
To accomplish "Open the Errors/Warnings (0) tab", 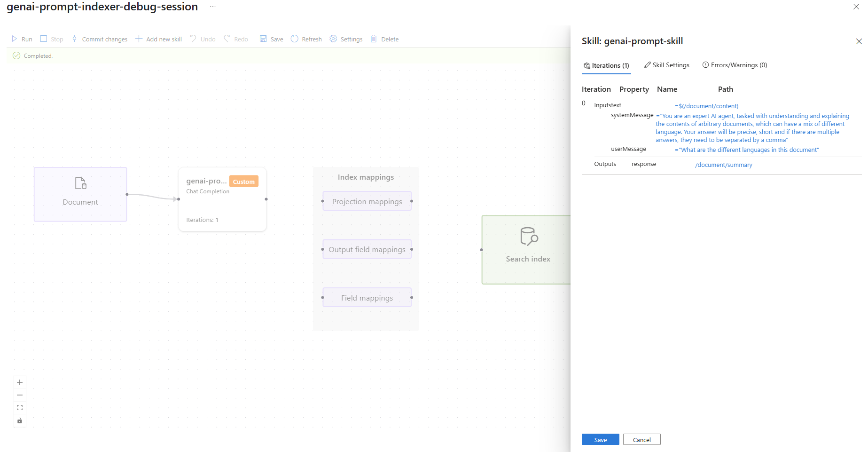I will click(735, 65).
